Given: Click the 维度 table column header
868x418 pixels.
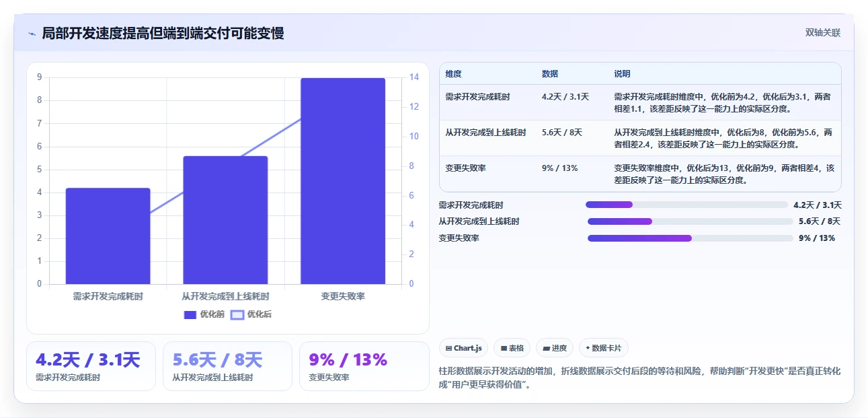Looking at the screenshot, I should tap(454, 74).
